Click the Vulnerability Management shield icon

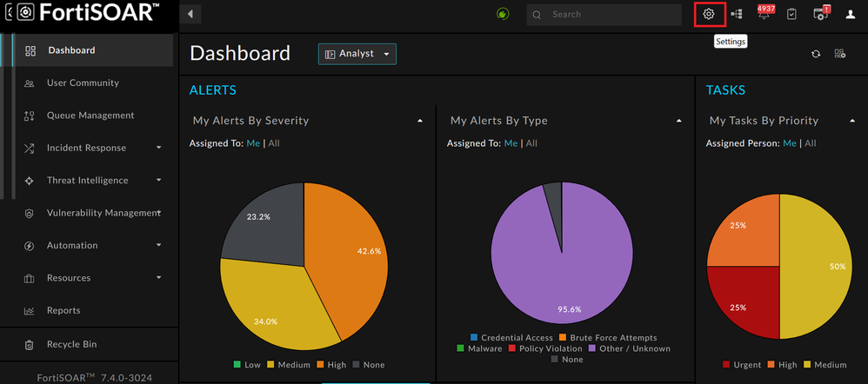pos(30,214)
